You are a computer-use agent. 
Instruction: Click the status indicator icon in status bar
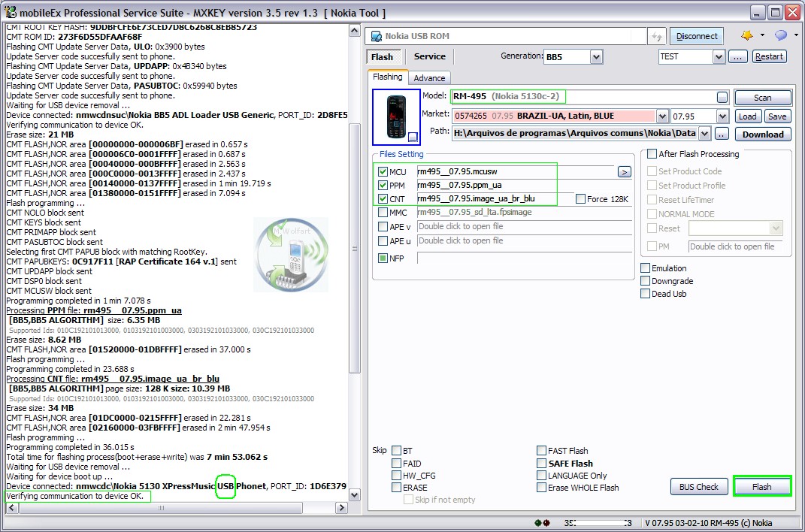(542, 523)
